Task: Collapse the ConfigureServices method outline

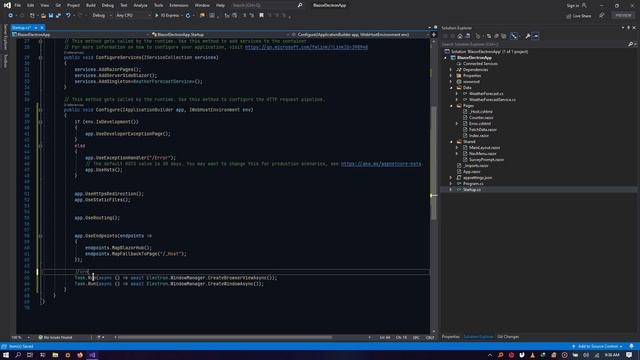Action: (40, 58)
